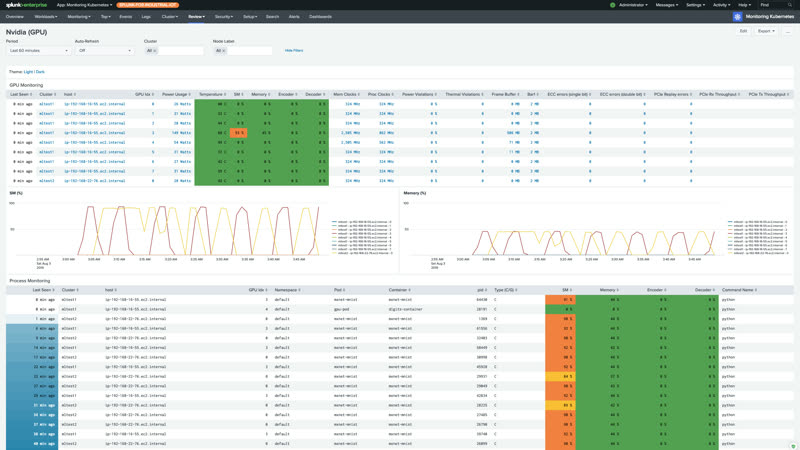The image size is (800, 450).
Task: Open the Dashboards navigation tab
Action: [320, 17]
